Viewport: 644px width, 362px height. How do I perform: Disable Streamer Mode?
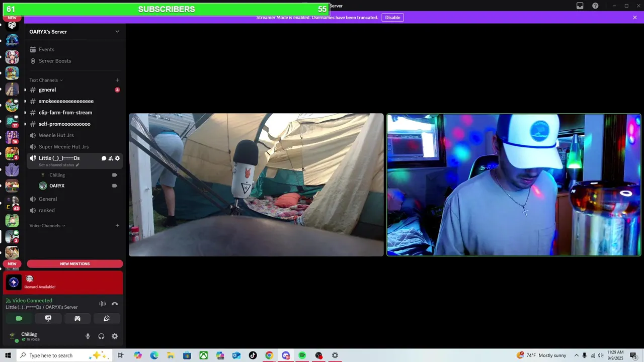(x=392, y=18)
